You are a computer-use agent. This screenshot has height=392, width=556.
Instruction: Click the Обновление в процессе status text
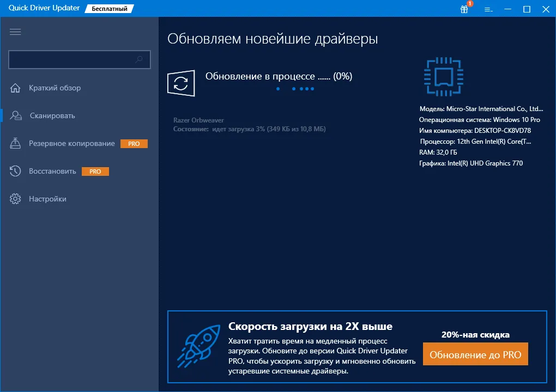click(x=279, y=76)
